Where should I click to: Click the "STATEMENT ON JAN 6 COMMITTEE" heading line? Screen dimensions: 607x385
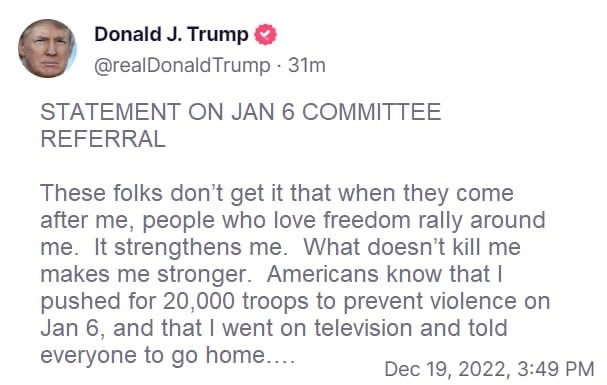pos(241,112)
